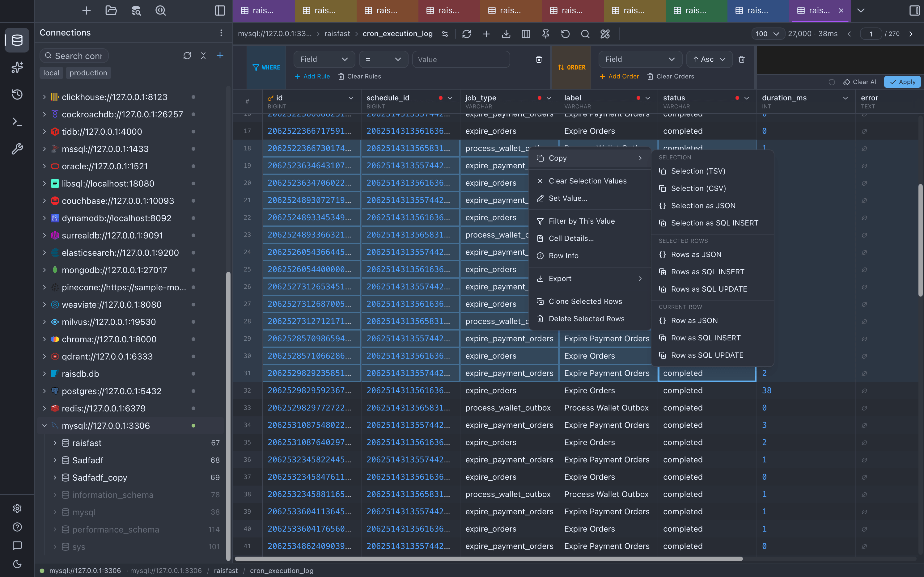Expand the raisfast database node
The width and height of the screenshot is (924, 577).
[55, 443]
